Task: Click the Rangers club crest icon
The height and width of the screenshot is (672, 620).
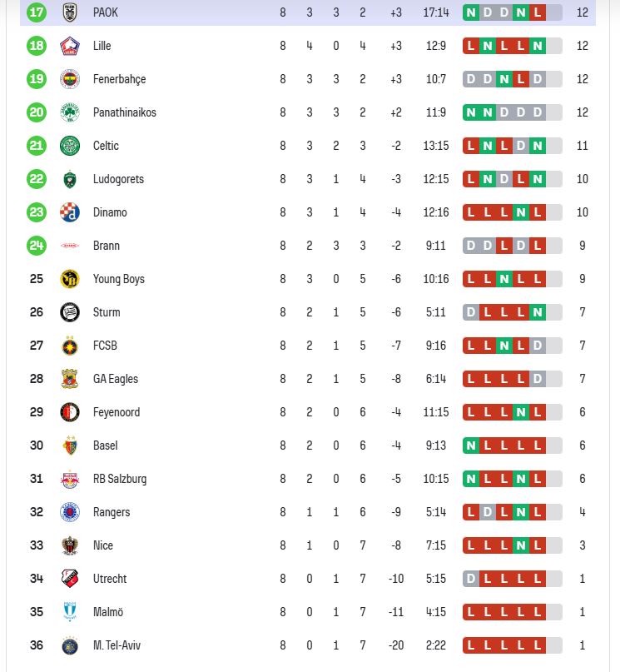Action: click(70, 512)
